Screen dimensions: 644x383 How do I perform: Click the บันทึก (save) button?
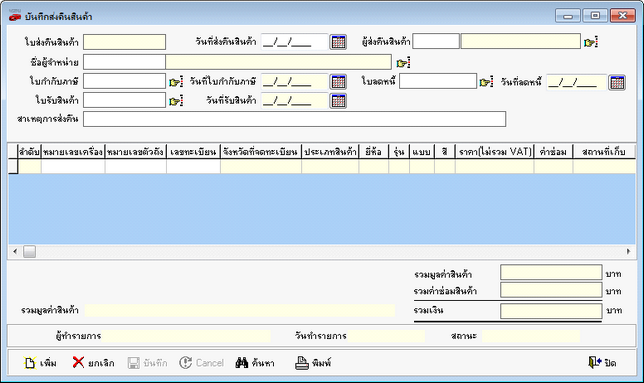tap(147, 363)
